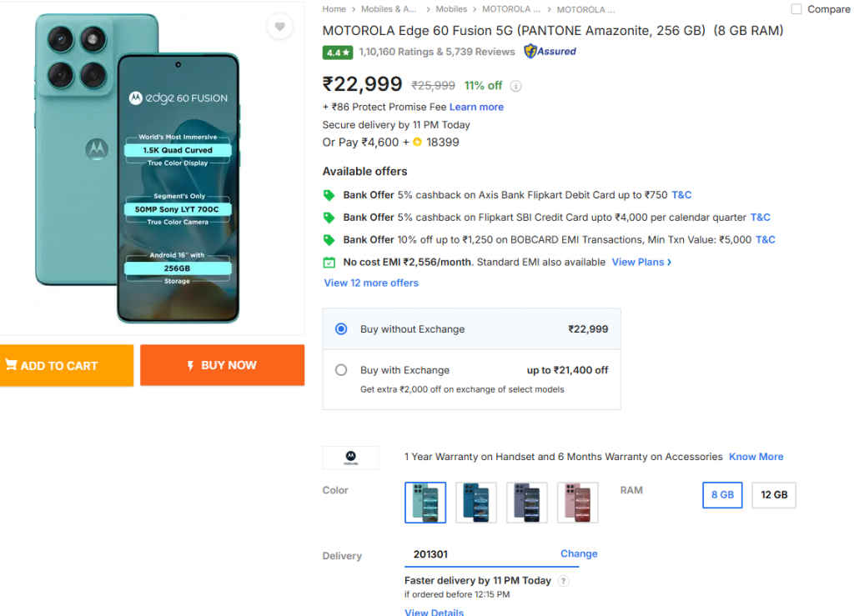
Task: Click the Flipkart Assured badge
Action: 549,52
